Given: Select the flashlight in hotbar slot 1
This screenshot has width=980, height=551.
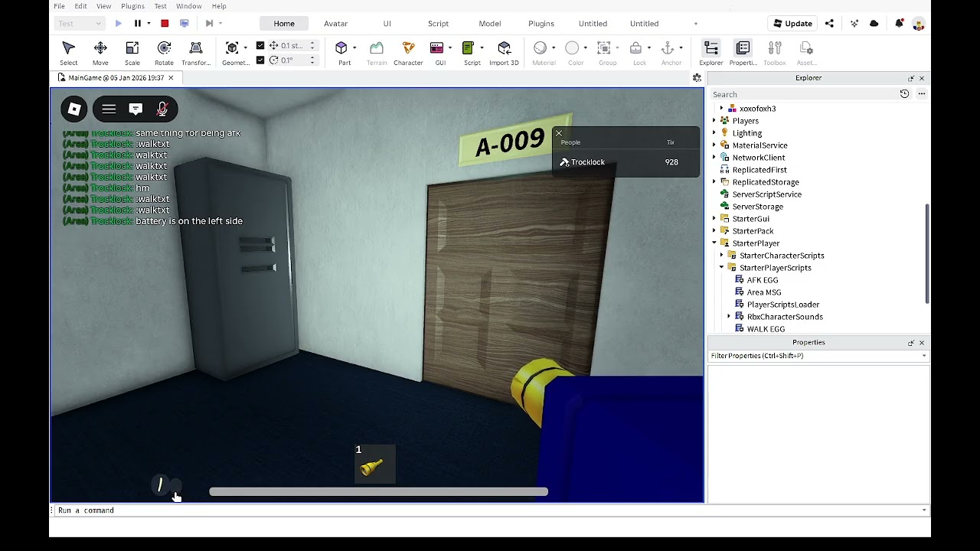Looking at the screenshot, I should click(x=374, y=464).
